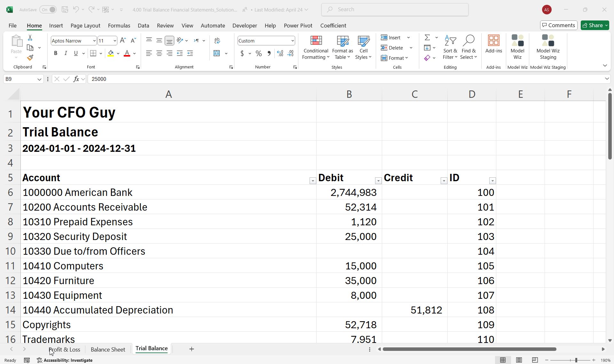Switch to Profit & Loss sheet tab
This screenshot has height=364, width=614.
pos(64,349)
